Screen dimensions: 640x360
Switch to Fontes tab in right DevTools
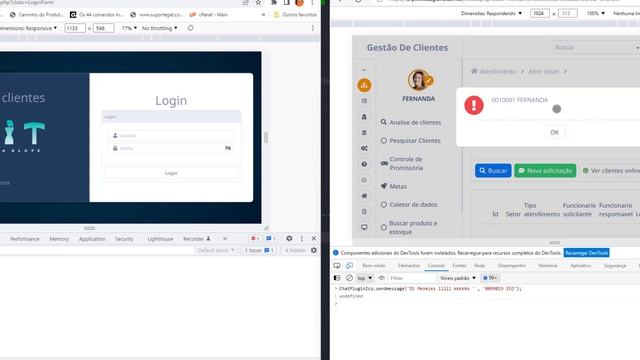[x=459, y=266]
